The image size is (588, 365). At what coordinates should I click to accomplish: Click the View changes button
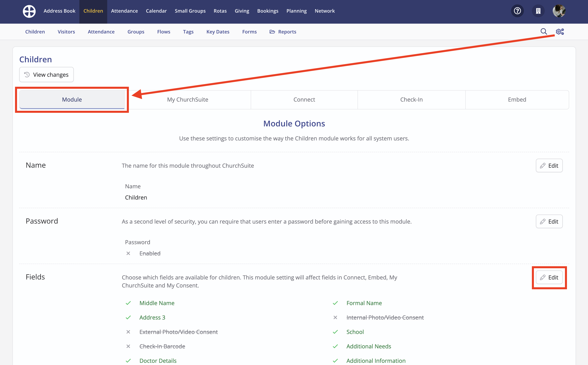[x=46, y=75]
